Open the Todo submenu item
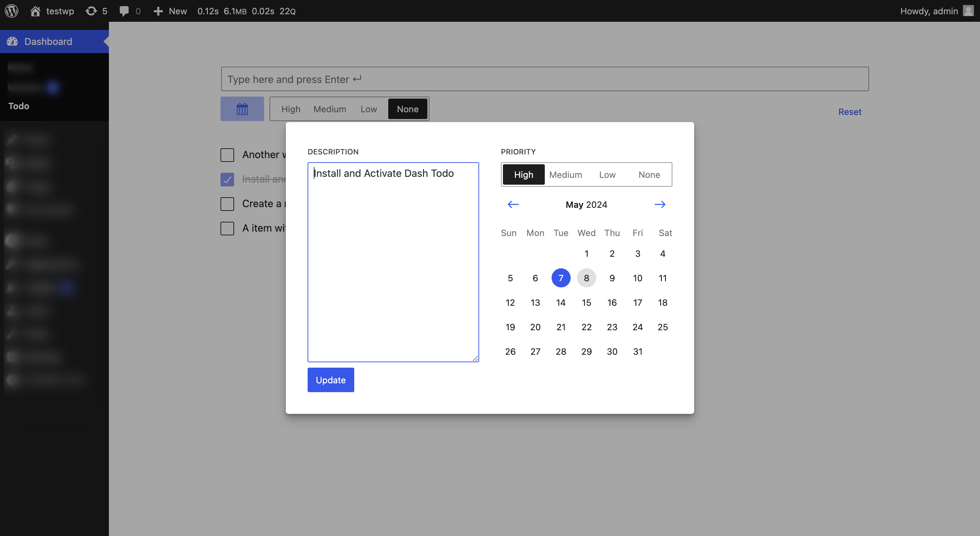Image resolution: width=980 pixels, height=536 pixels. point(19,106)
